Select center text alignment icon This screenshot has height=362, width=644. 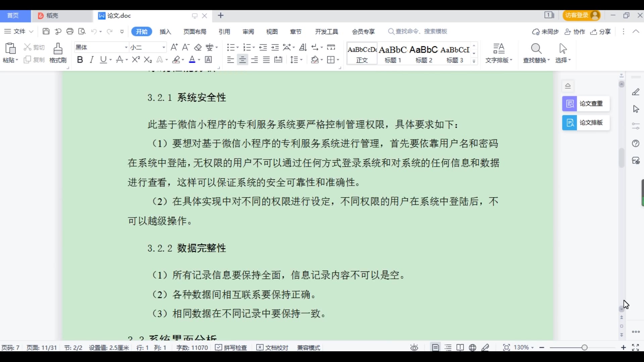point(242,60)
